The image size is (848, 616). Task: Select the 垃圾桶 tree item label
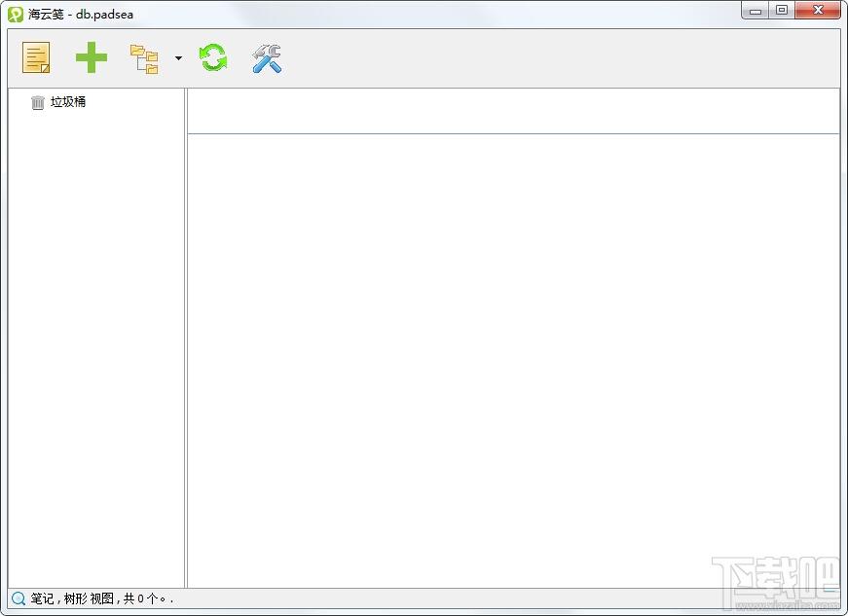point(68,101)
